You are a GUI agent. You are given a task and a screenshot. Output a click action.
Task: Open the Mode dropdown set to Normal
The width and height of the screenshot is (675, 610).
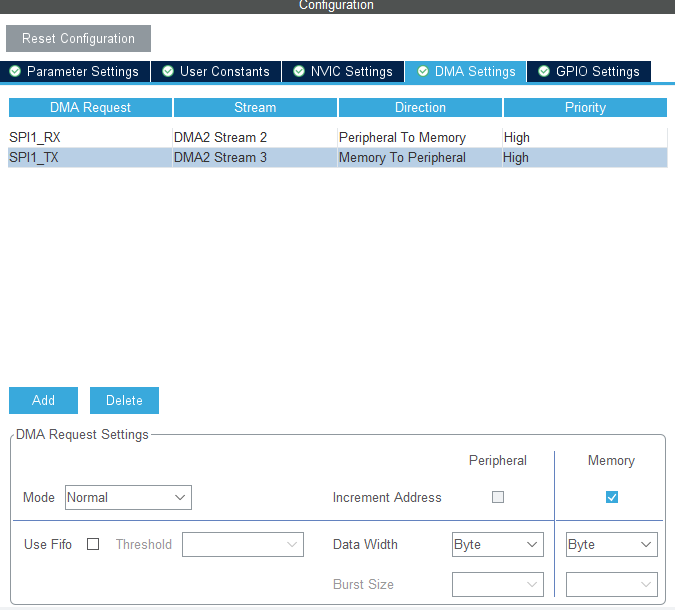[x=128, y=497]
